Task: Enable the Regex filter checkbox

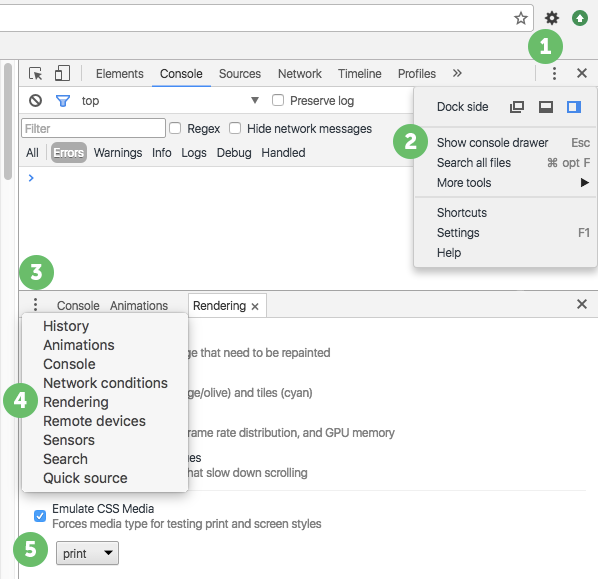Action: (x=175, y=128)
